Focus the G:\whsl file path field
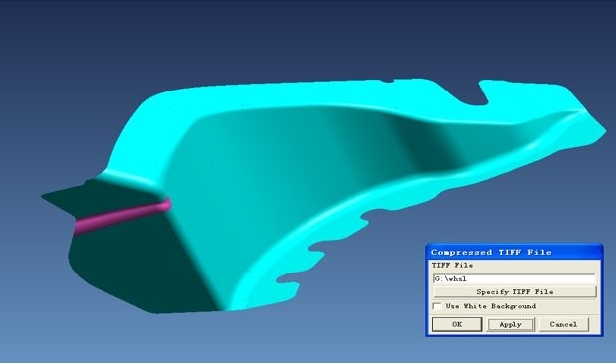 (514, 278)
